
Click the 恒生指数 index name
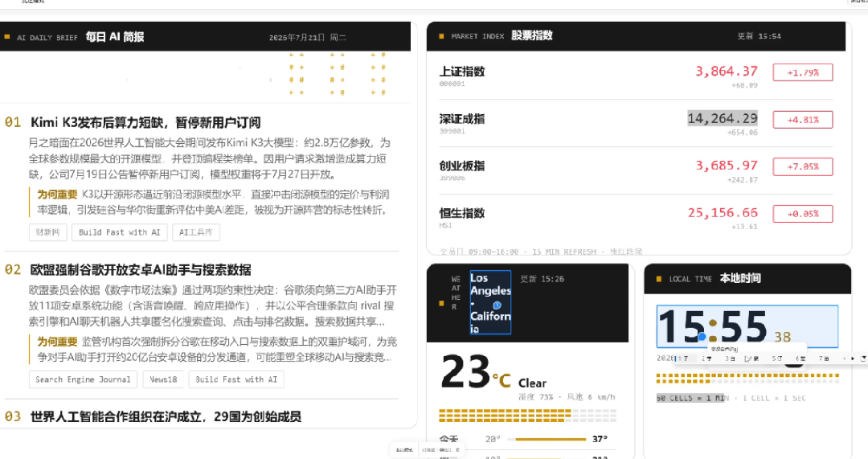462,212
